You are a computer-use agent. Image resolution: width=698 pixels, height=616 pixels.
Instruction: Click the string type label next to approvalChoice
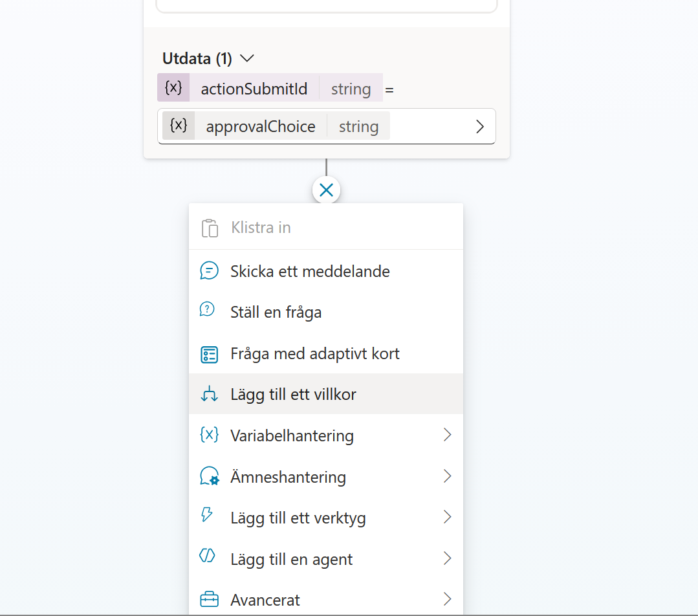click(x=359, y=127)
